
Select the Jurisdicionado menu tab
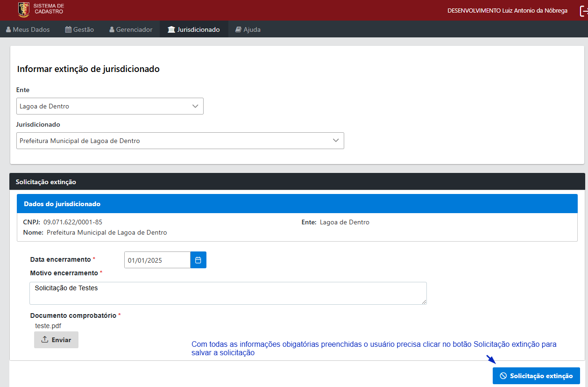[x=194, y=29]
